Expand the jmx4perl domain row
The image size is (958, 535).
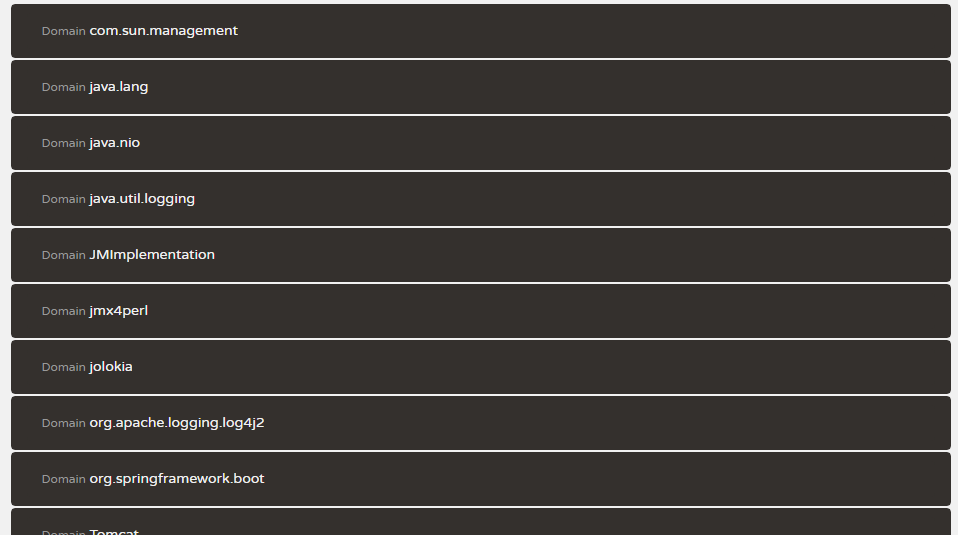[118, 311]
